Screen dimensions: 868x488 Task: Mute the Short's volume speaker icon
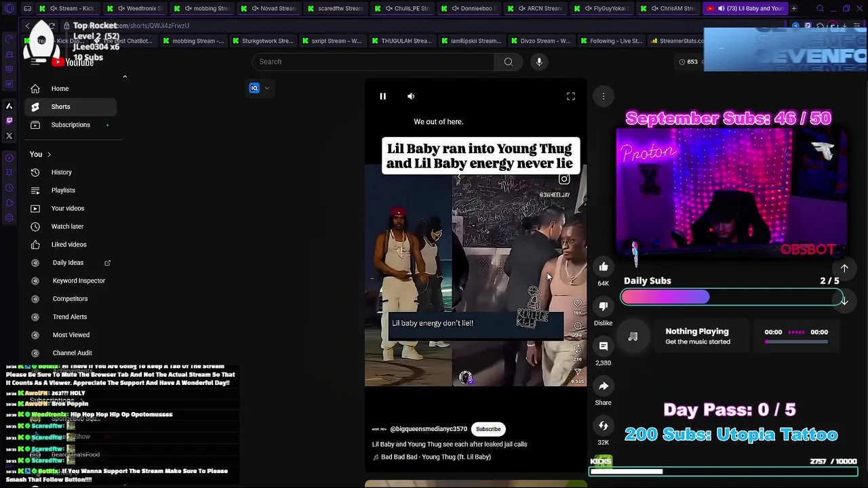click(x=411, y=96)
